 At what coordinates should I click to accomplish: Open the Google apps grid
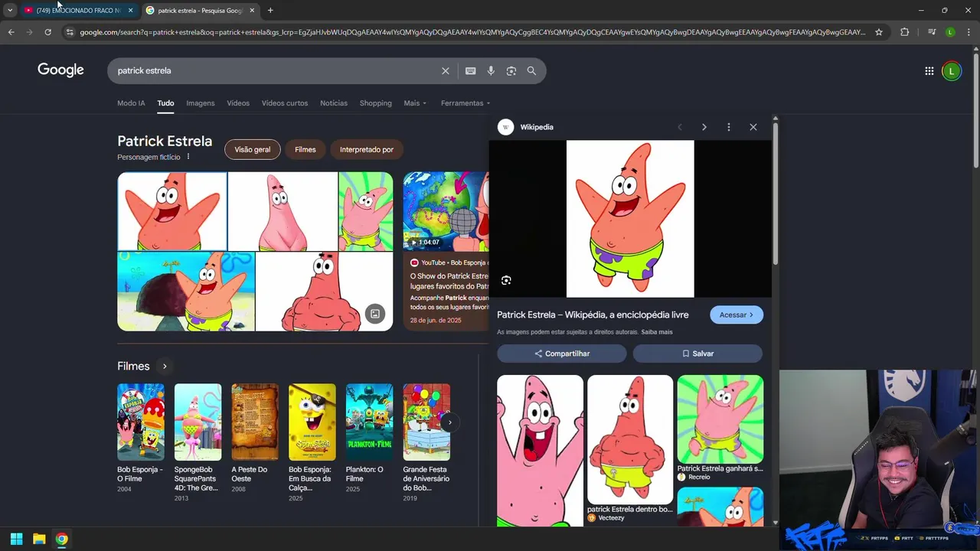click(x=929, y=71)
